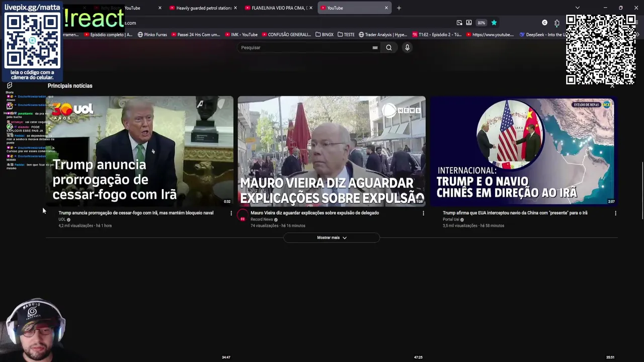The image size is (644, 362).
Task: Open options menu for Mauro Vieira video
Action: point(423,213)
